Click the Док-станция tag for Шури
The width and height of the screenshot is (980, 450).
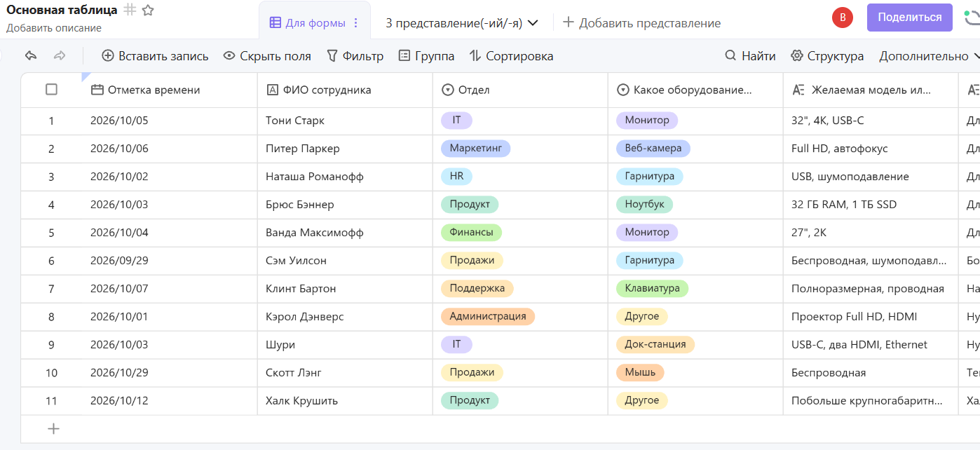tap(655, 344)
